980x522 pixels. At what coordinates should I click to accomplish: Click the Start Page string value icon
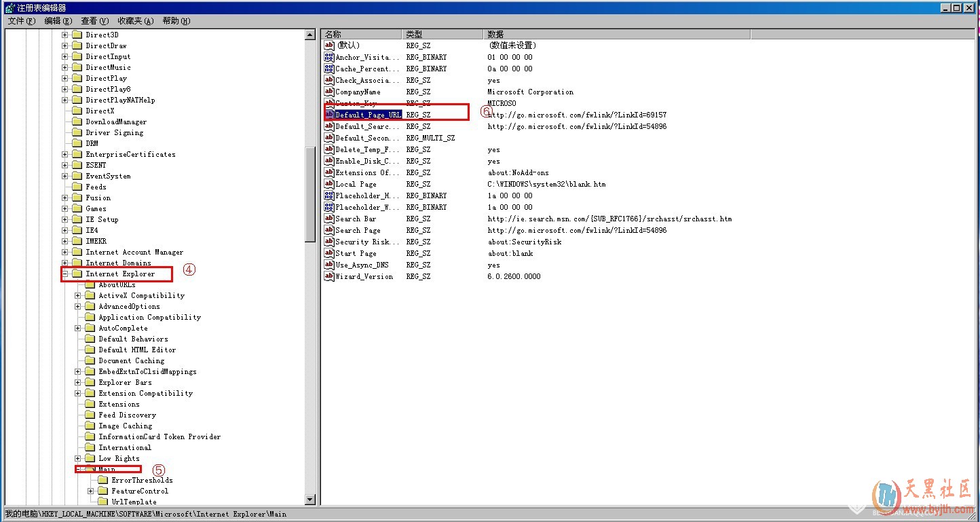pyautogui.click(x=329, y=253)
